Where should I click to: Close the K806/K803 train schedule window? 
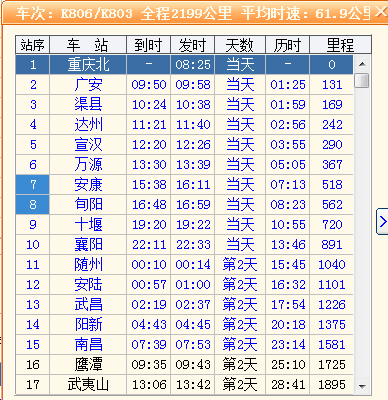click(381, 12)
